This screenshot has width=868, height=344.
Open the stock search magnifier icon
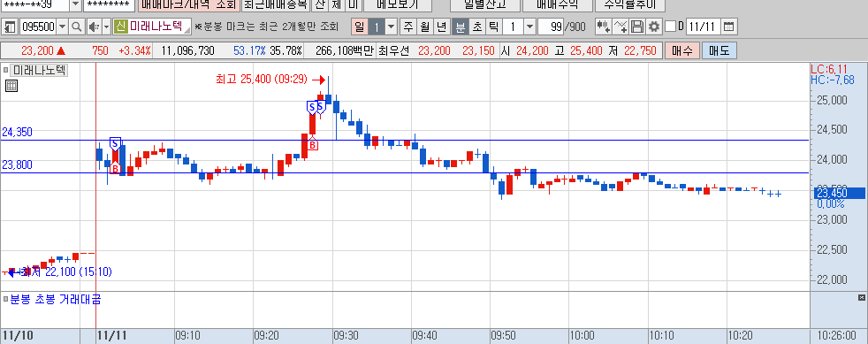pos(76,27)
